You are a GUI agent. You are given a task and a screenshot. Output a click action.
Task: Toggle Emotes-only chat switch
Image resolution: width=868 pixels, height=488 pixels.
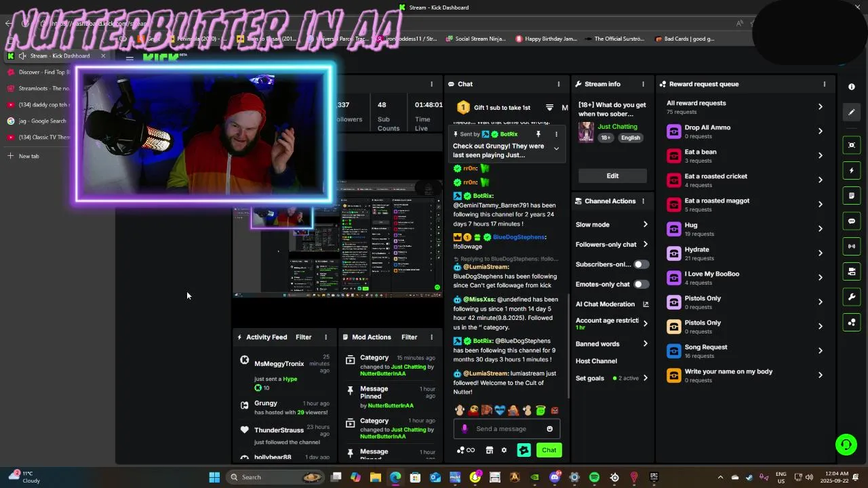[x=641, y=284]
